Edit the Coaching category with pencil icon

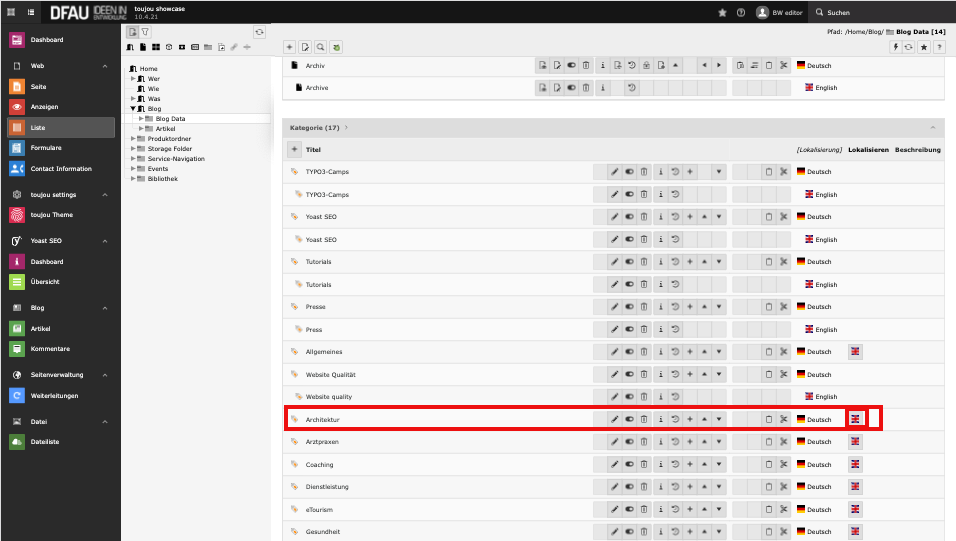coord(615,464)
